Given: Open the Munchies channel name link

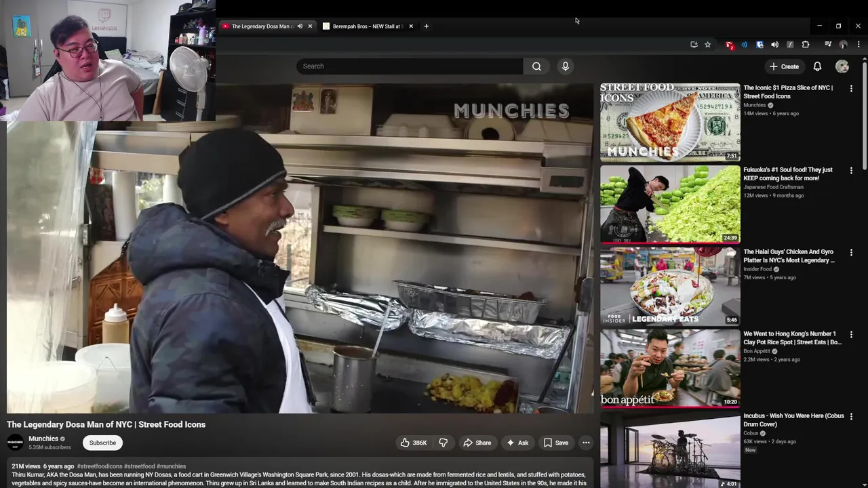Looking at the screenshot, I should coord(43,439).
